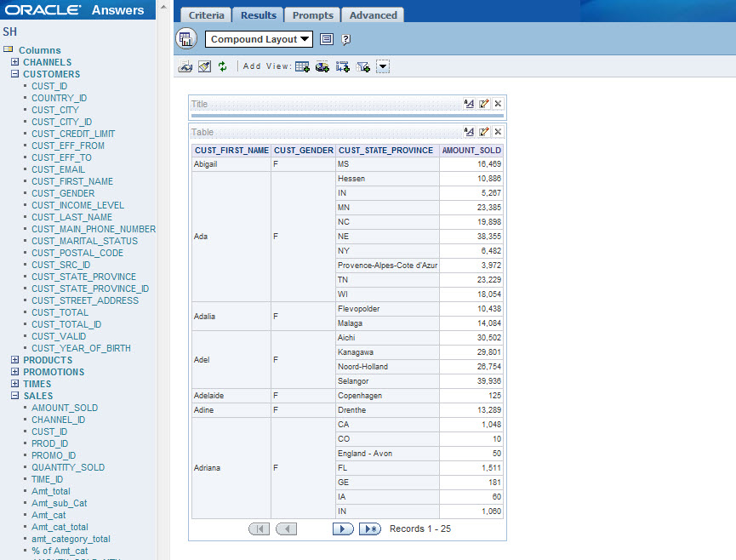
Task: Click the Compound Layout view selector icon
Action: coord(185,38)
